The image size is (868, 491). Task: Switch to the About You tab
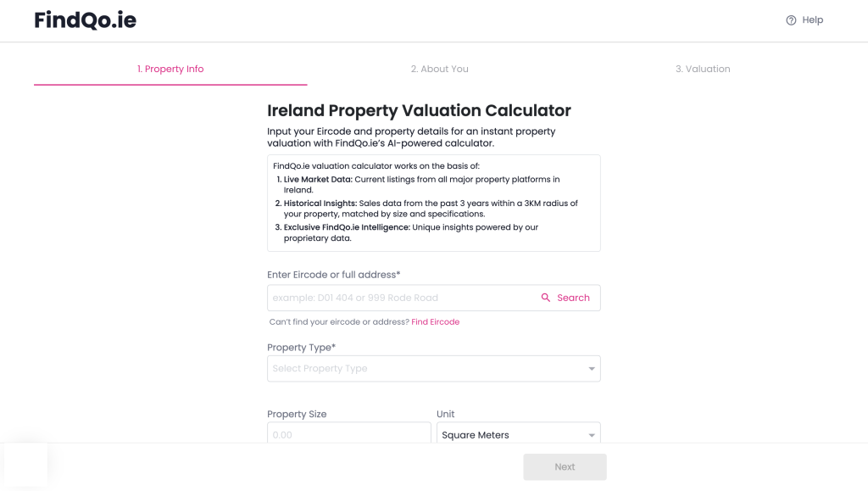click(440, 70)
